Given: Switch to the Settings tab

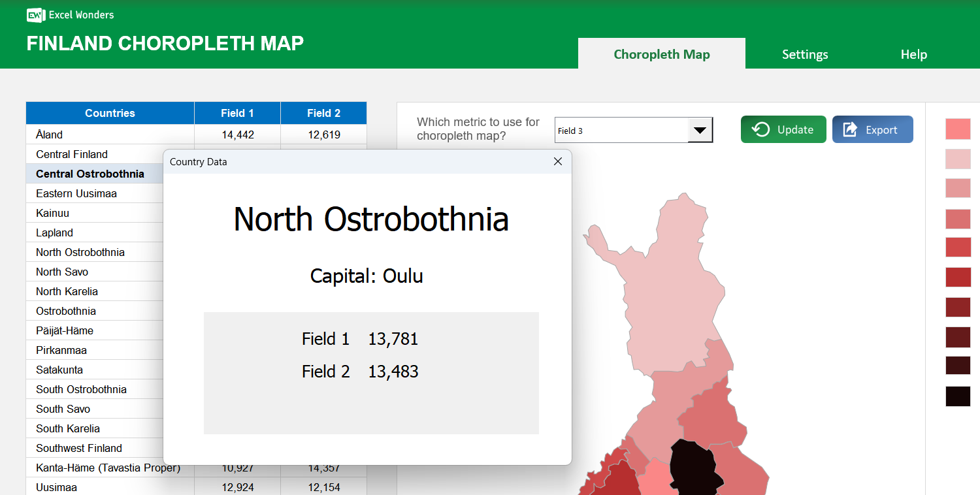Looking at the screenshot, I should coord(804,54).
